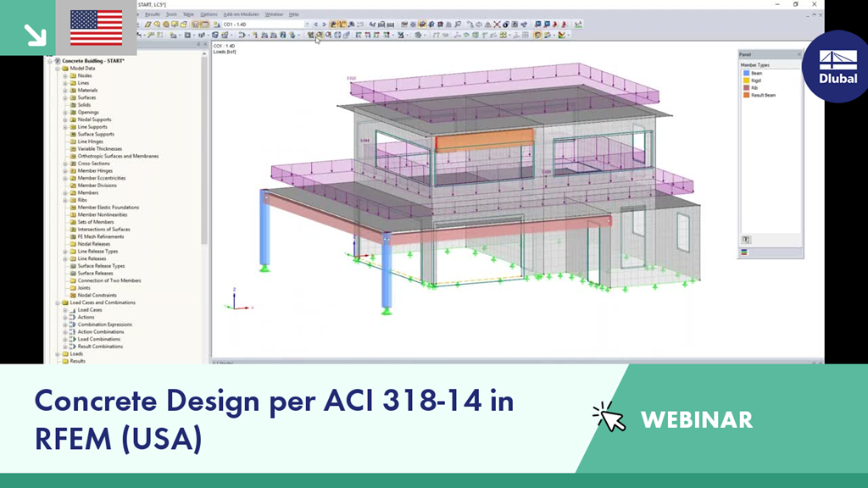Click the Concrete Building model root icon
Screen dimensions: 868x488
[x=57, y=61]
